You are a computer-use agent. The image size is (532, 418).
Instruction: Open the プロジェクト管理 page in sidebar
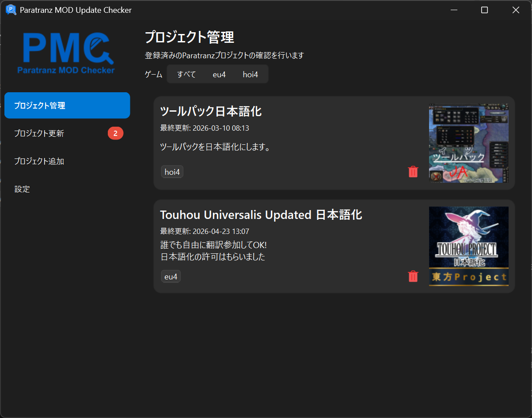click(67, 105)
